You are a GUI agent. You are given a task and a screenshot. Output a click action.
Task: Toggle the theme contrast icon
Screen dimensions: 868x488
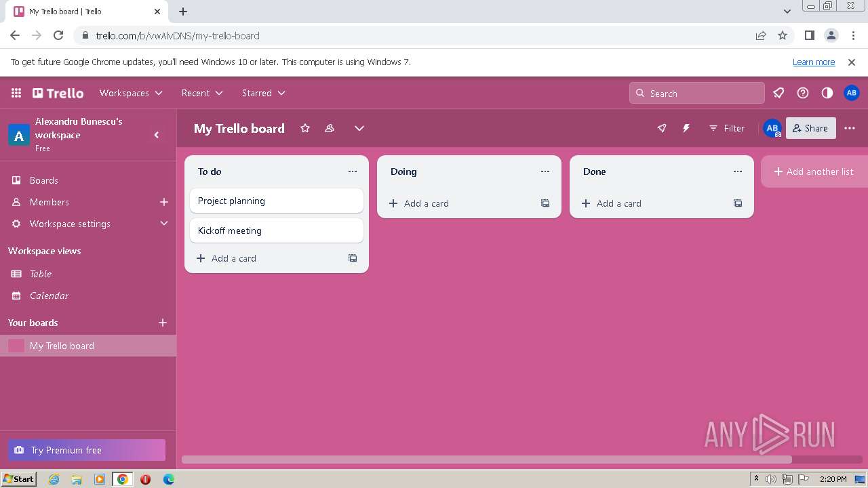coord(827,93)
